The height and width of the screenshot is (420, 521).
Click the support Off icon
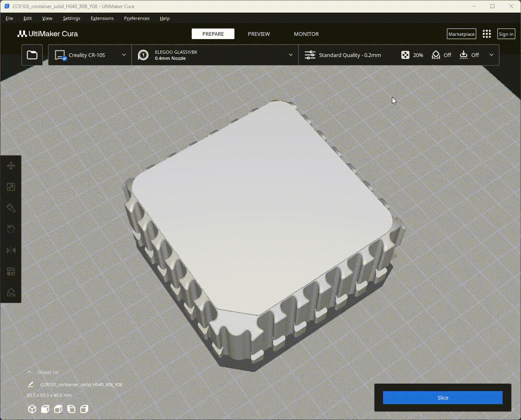point(436,55)
